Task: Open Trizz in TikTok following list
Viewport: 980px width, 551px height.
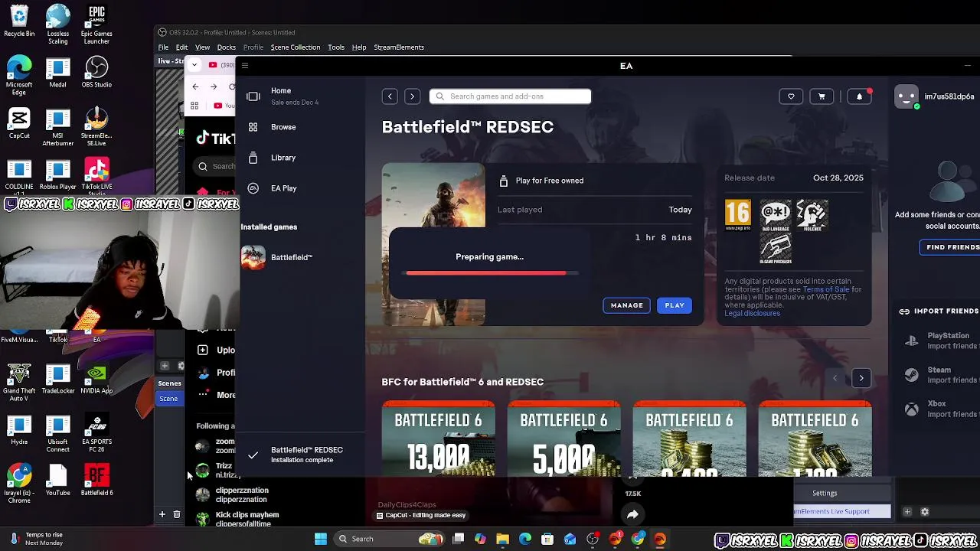Action: click(x=215, y=471)
